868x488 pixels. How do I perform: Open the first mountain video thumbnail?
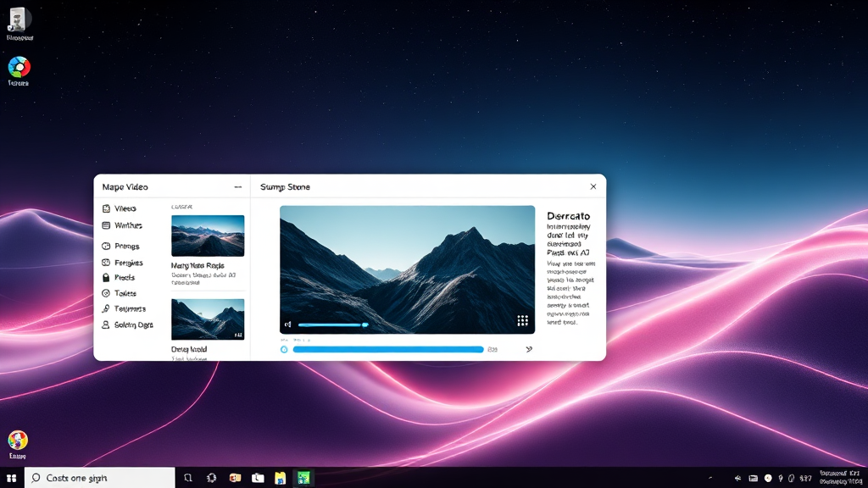[x=208, y=236]
